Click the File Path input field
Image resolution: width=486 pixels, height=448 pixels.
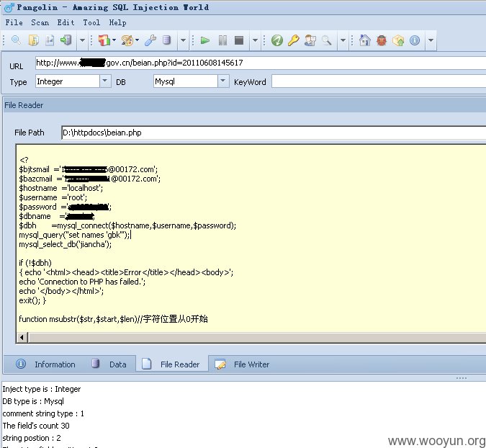274,133
